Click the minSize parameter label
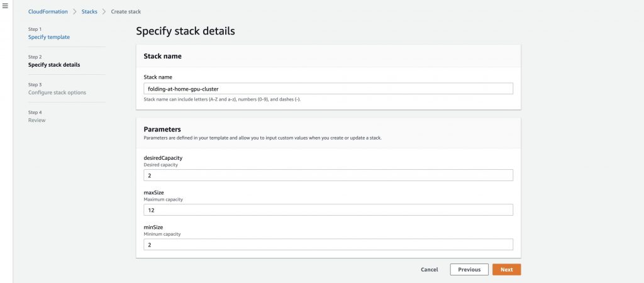The image size is (644, 283). click(x=152, y=227)
